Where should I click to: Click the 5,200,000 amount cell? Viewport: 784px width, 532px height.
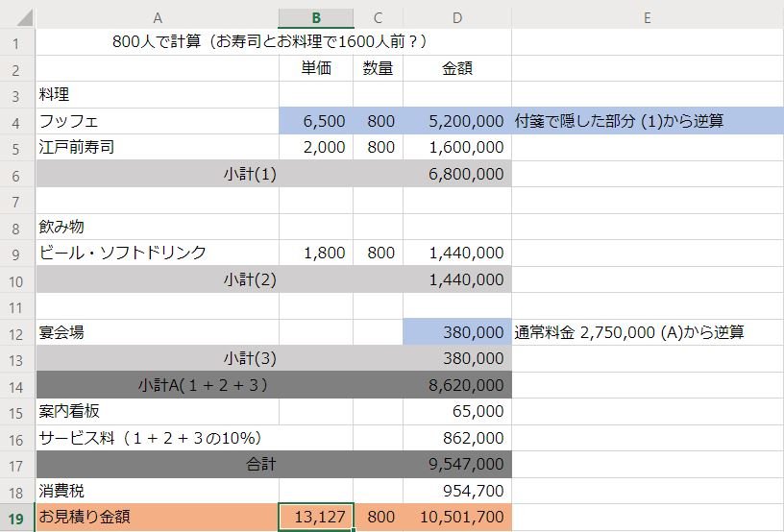[457, 121]
